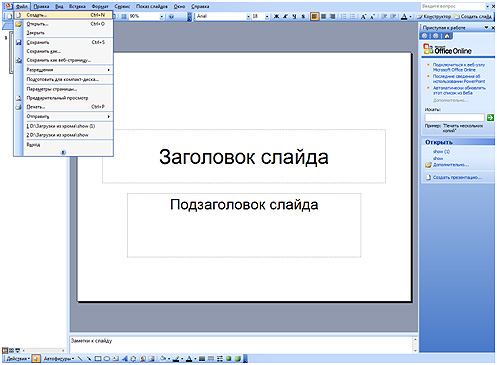Choose Печать... in File menu
Viewport: 497px width, 365px height.
click(63, 107)
